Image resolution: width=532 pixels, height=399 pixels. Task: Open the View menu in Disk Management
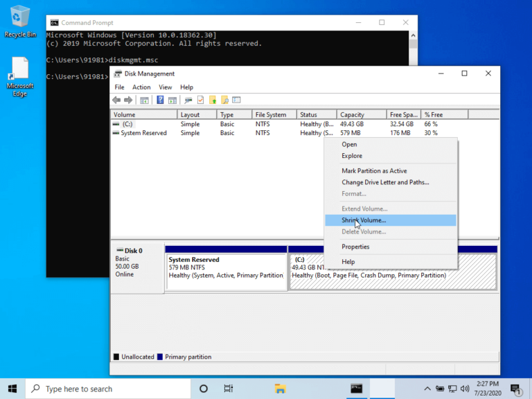coord(165,87)
